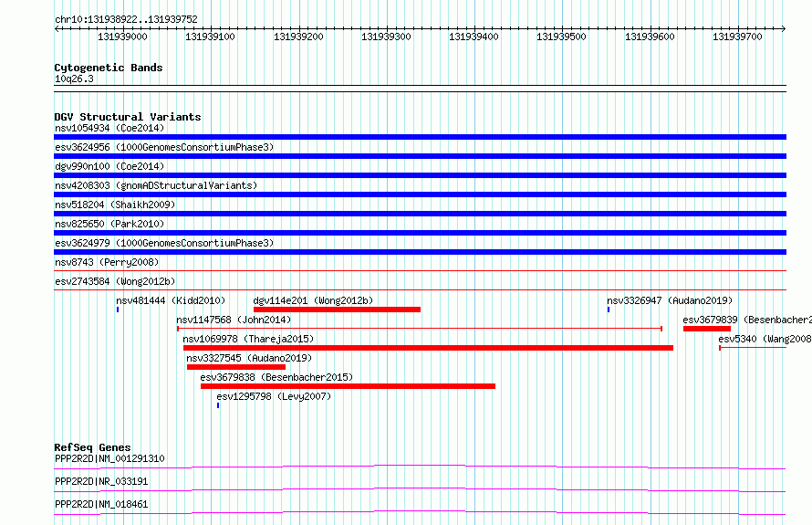The image size is (812, 525).
Task: Click the blue bar under dgv990n100
Action: (x=420, y=175)
